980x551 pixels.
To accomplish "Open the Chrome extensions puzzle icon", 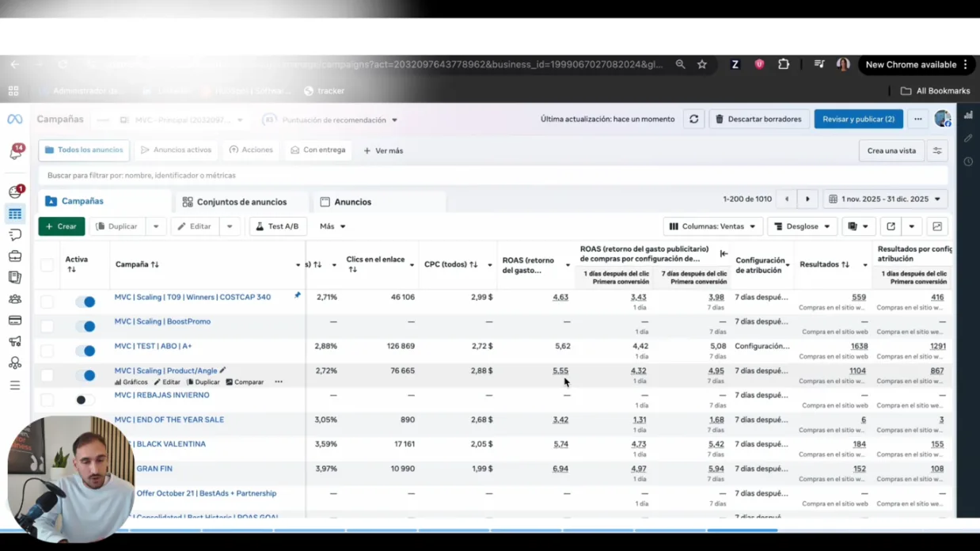I will (784, 65).
